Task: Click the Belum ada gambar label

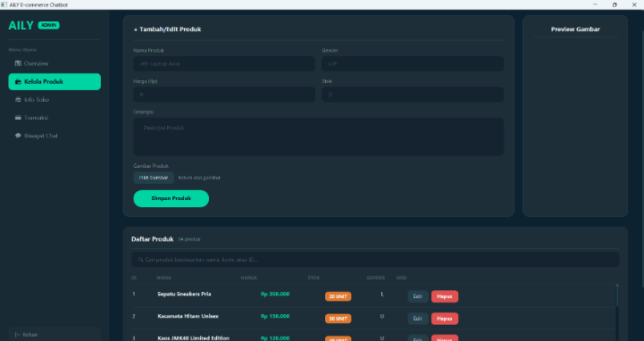Action: (199, 178)
